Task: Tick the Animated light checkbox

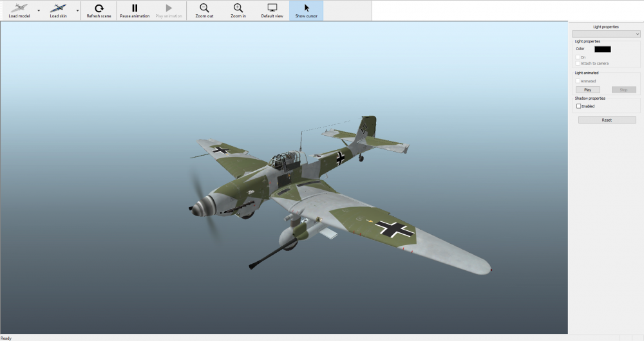Action: (578, 81)
